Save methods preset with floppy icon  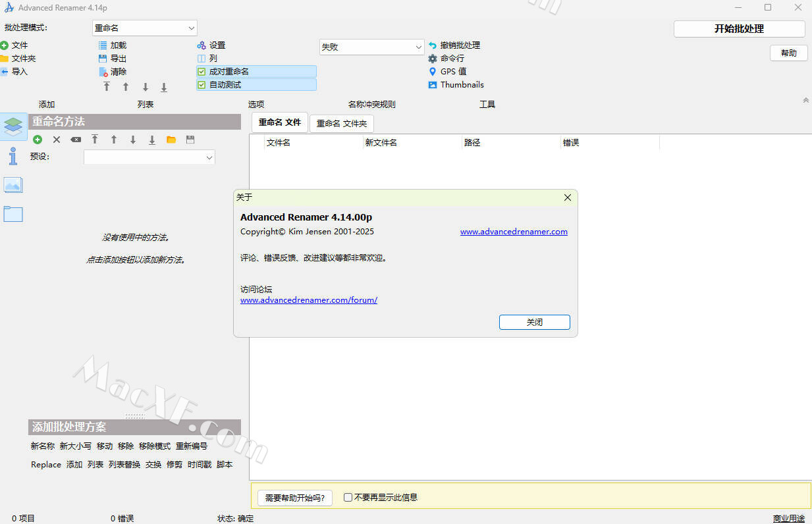point(190,140)
